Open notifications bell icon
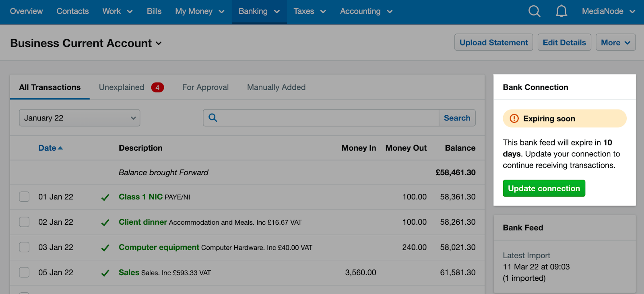 [x=561, y=11]
